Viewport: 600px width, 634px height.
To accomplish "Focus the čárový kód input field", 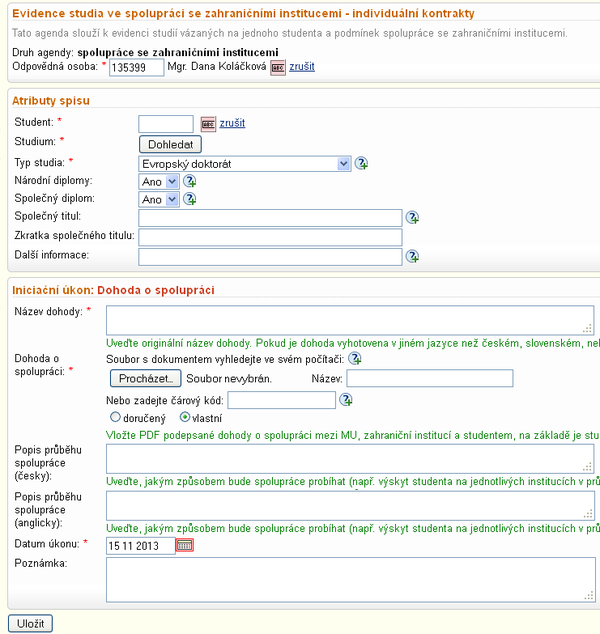I will [281, 400].
